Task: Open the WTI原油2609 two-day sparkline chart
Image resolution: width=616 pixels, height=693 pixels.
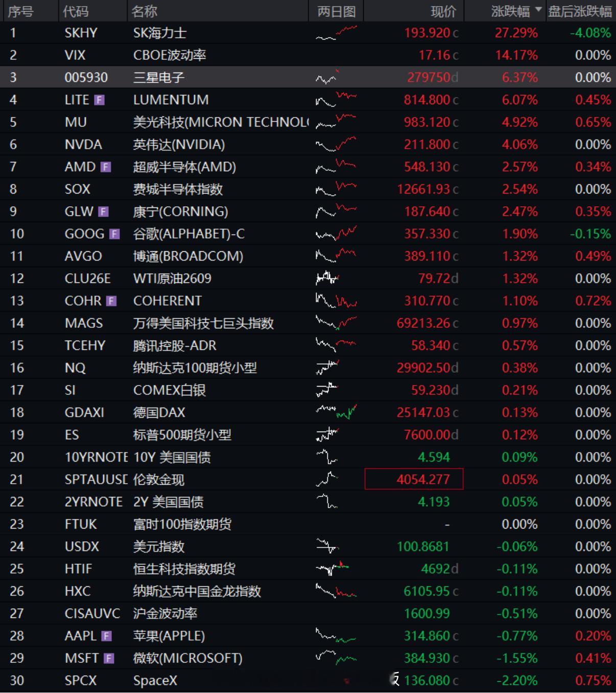Action: click(x=327, y=279)
